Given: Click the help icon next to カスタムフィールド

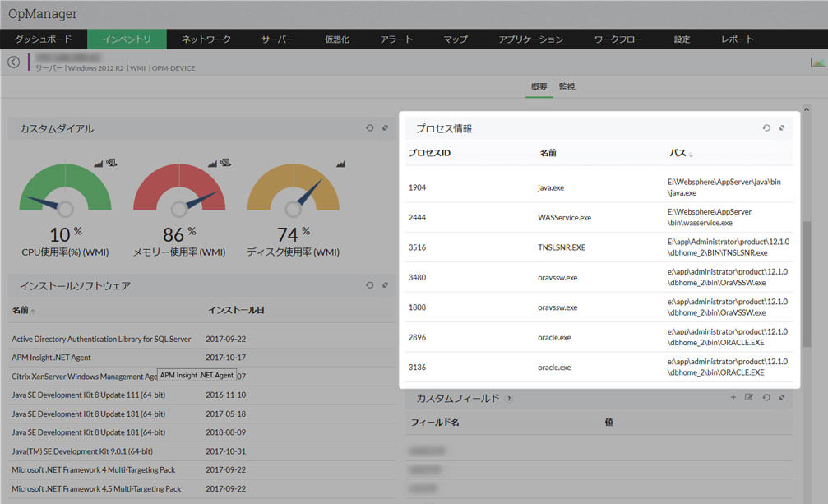Looking at the screenshot, I should coord(509,399).
